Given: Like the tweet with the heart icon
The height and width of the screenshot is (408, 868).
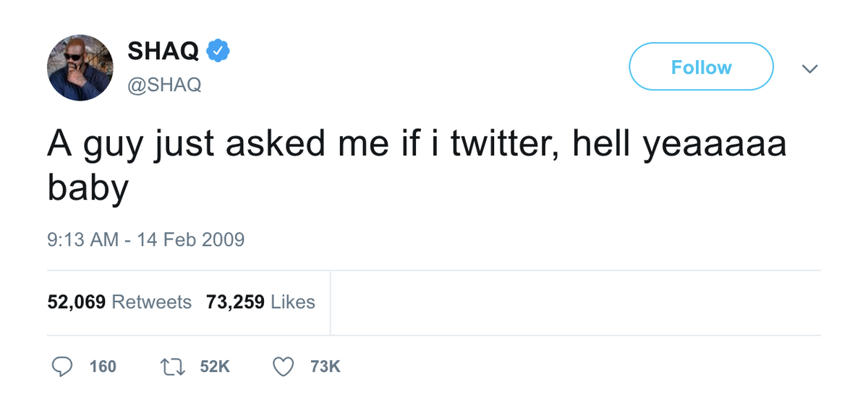Looking at the screenshot, I should (284, 367).
